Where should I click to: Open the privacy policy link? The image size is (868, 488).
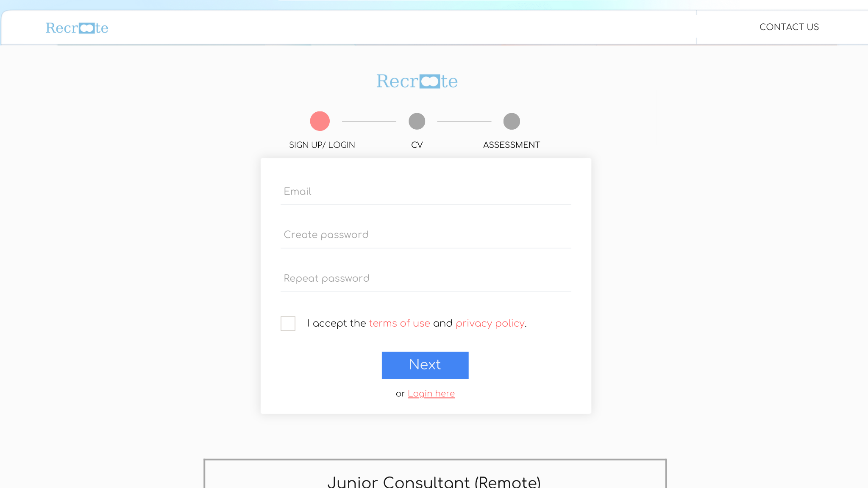pyautogui.click(x=490, y=323)
